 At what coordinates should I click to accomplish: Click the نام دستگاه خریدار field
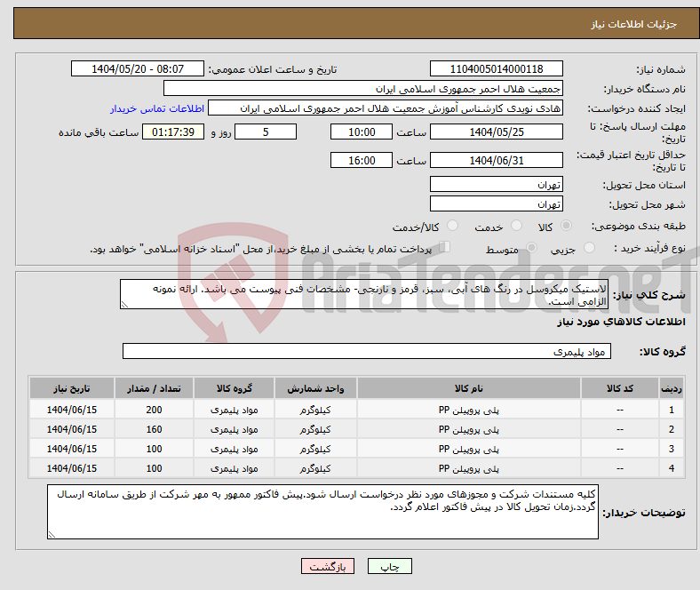click(363, 89)
